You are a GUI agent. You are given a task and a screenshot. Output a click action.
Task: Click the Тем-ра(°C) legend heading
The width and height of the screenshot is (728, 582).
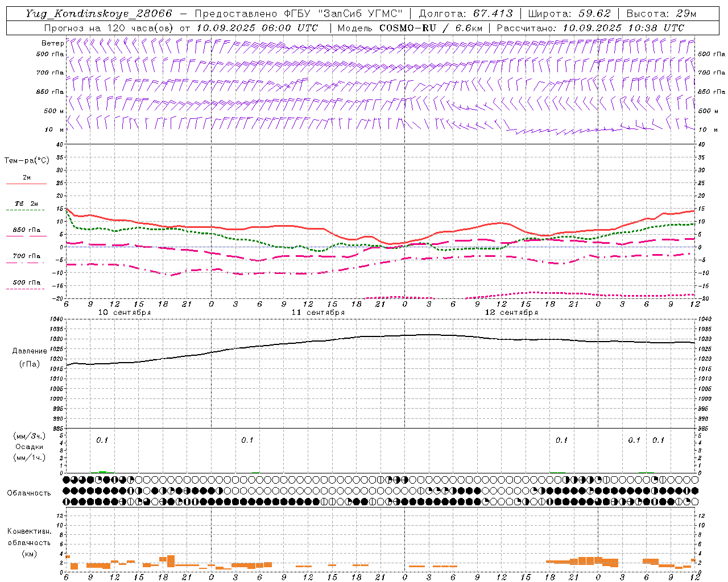pyautogui.click(x=27, y=161)
